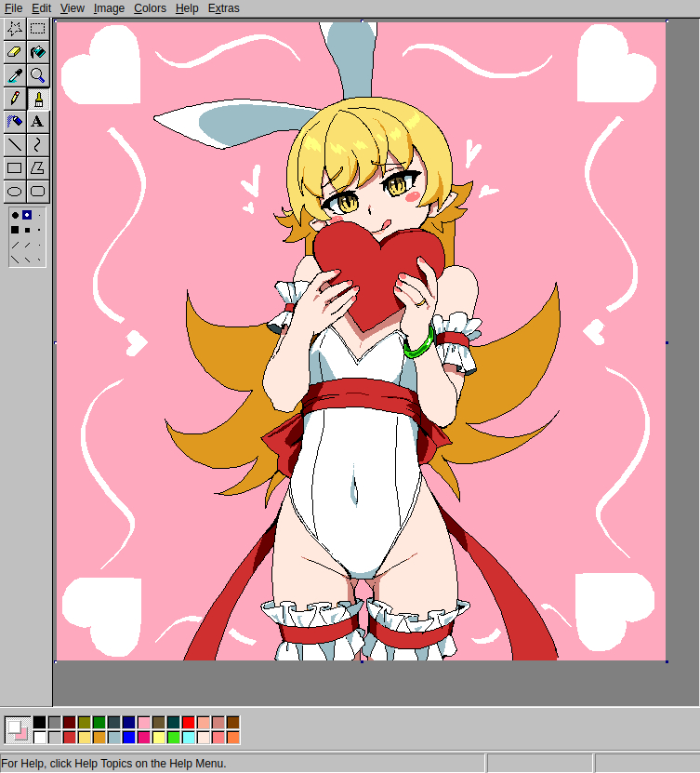700x773 pixels.
Task: Expand the Colors menu
Action: pos(150,8)
